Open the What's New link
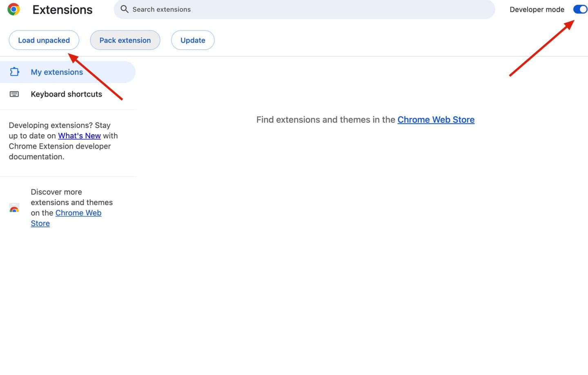The height and width of the screenshot is (375, 588). 79,136
